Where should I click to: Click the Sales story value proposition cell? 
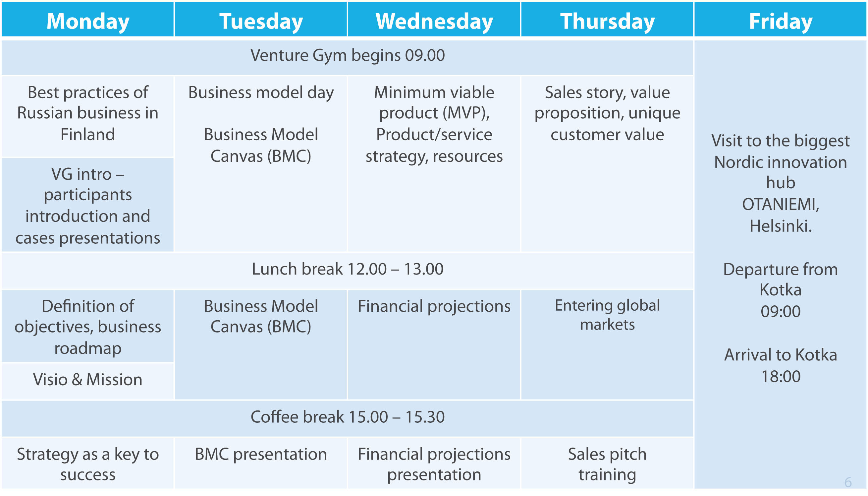click(607, 164)
